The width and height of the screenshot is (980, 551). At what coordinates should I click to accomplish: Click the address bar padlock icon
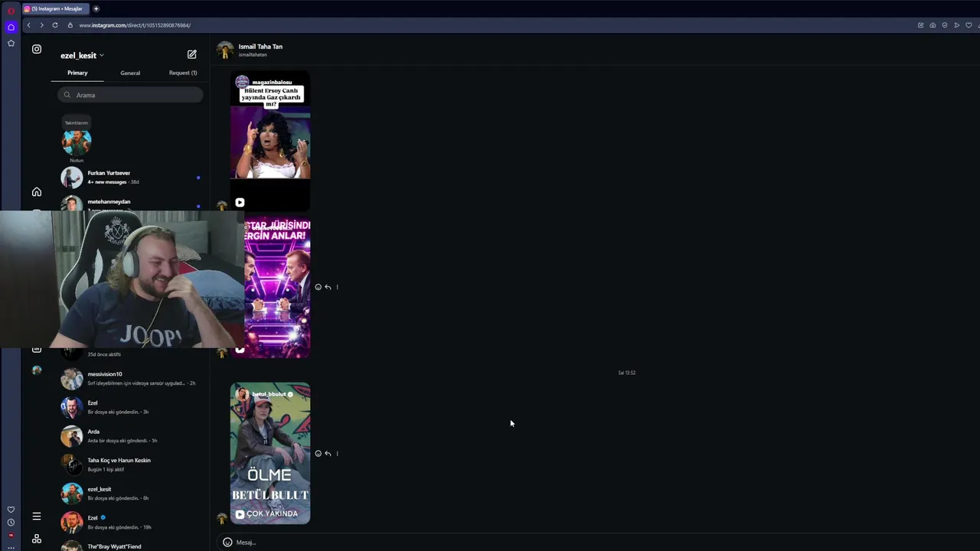70,25
